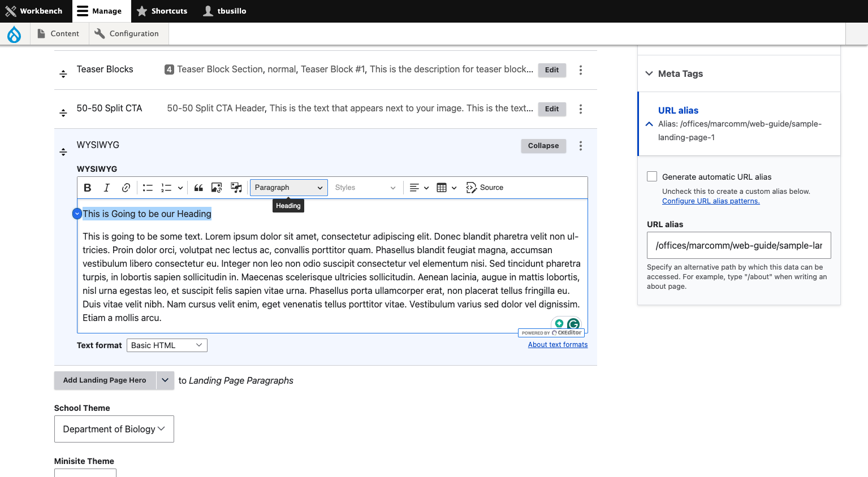The height and width of the screenshot is (477, 868).
Task: Open the numbered list style options arrow
Action: [x=180, y=188]
